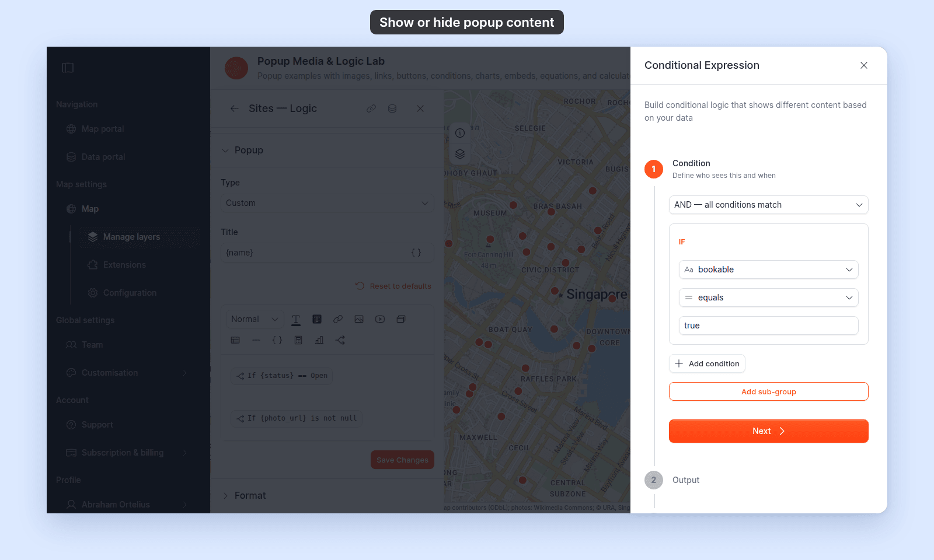Viewport: 934px width, 560px height.
Task: Click the map info icon
Action: pos(460,133)
